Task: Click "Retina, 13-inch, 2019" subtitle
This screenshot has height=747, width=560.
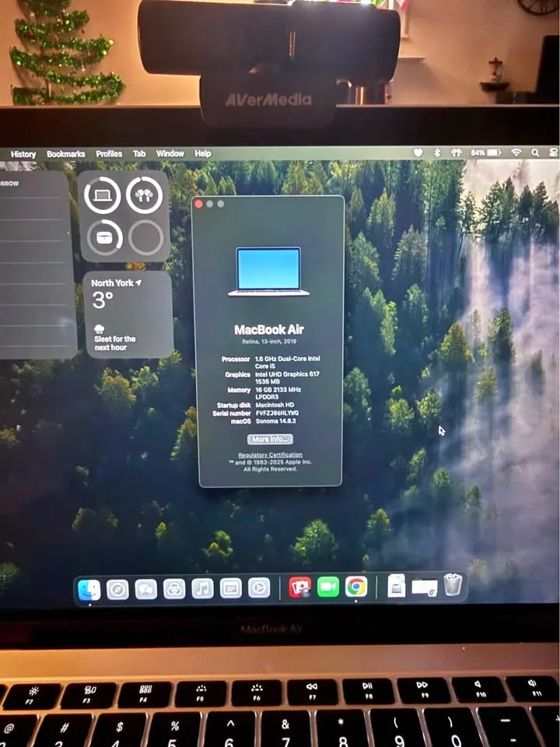Action: [x=269, y=342]
